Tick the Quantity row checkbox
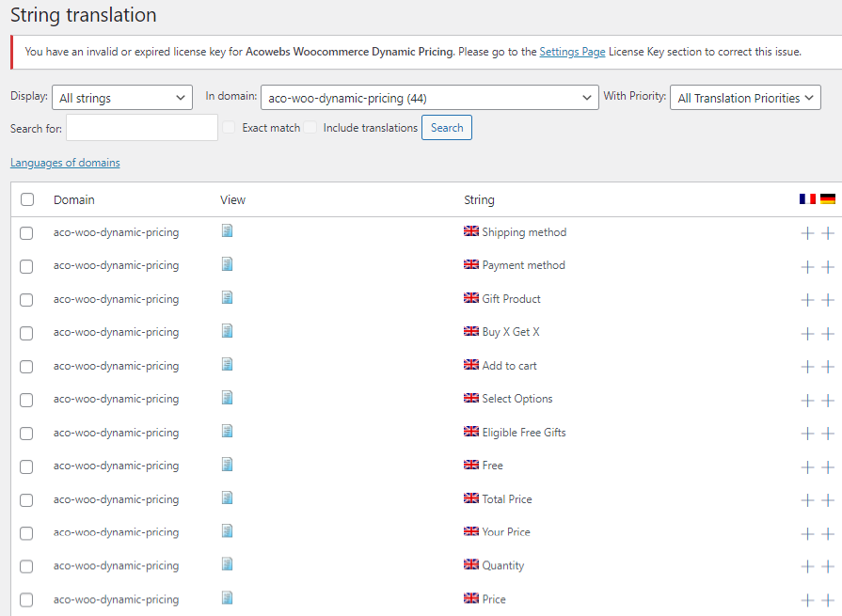The height and width of the screenshot is (616, 842). (x=26, y=567)
